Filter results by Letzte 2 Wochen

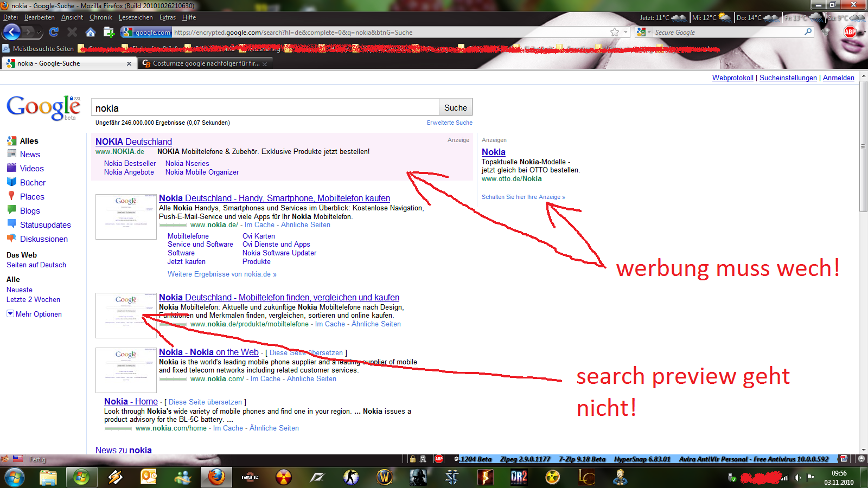click(x=33, y=300)
